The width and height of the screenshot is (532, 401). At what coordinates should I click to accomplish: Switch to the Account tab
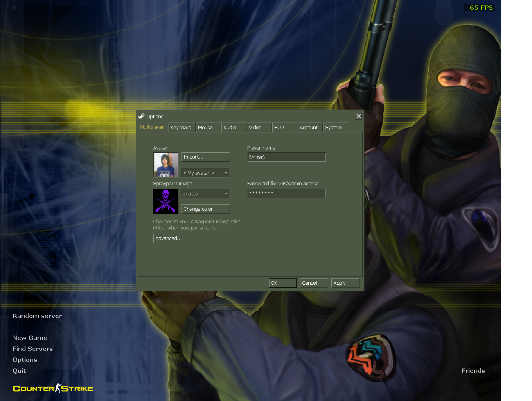point(309,128)
